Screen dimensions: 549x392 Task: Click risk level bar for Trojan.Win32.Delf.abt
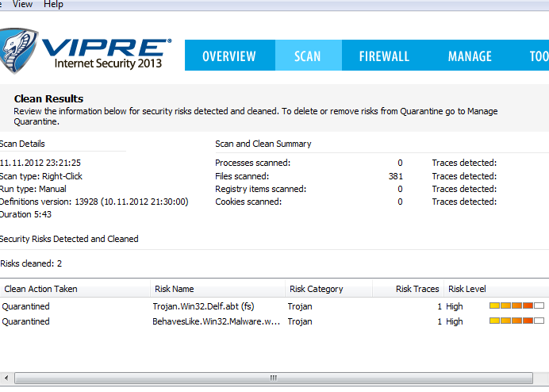pos(516,306)
